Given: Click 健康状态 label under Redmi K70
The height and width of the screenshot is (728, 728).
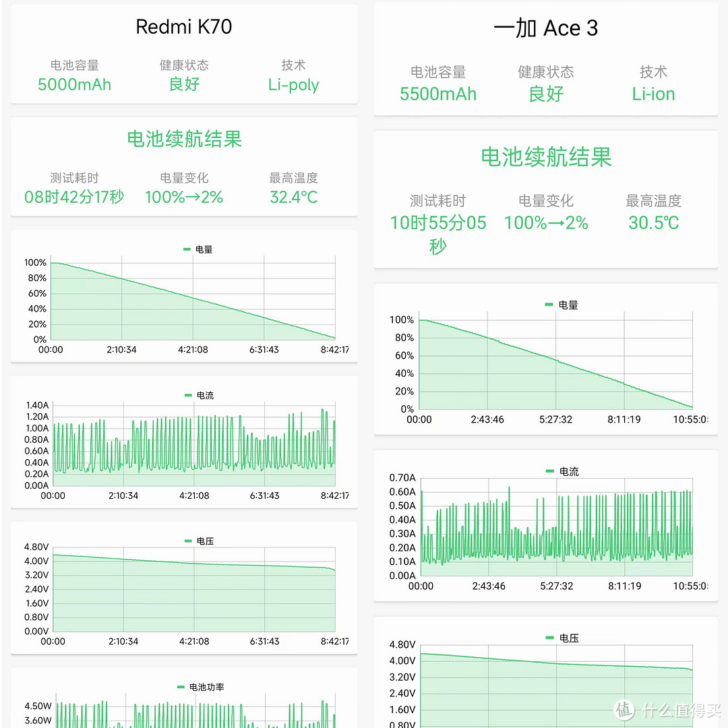Looking at the screenshot, I should coord(184,65).
